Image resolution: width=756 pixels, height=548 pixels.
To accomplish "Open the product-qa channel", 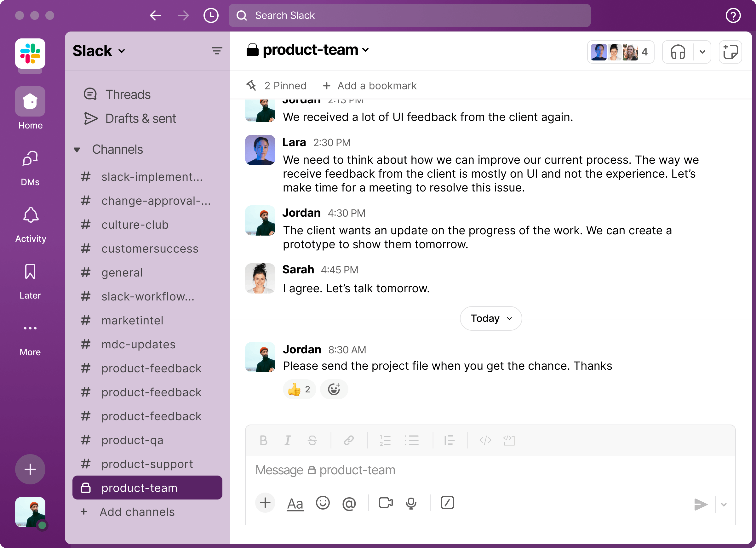I will click(x=147, y=440).
